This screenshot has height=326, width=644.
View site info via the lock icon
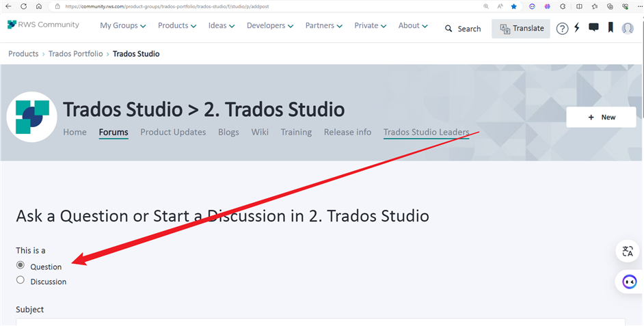57,7
